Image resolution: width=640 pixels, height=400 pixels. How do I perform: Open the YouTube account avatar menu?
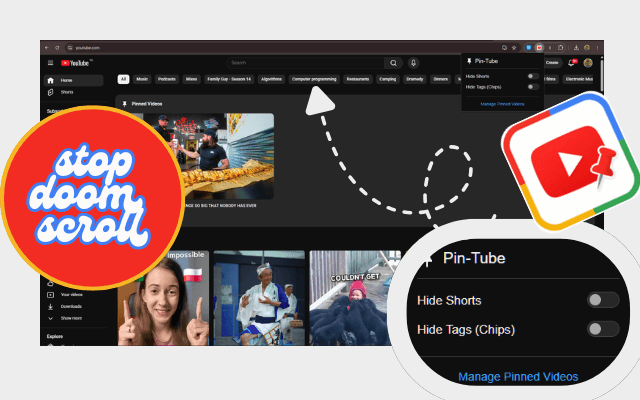(x=588, y=63)
